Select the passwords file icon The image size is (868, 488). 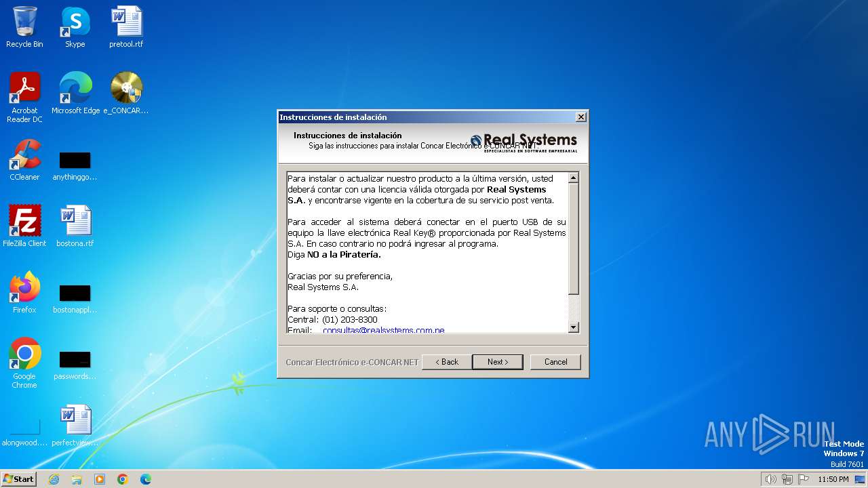75,365
